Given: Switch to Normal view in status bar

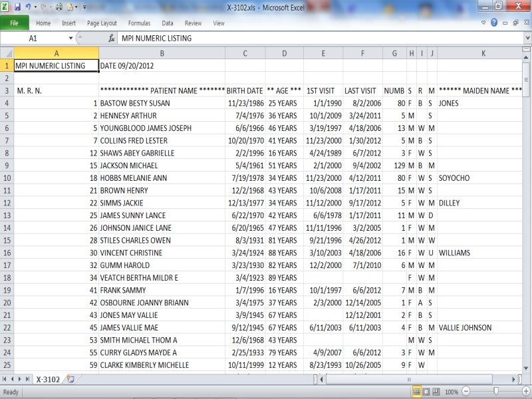Looking at the screenshot, I should pos(416,392).
